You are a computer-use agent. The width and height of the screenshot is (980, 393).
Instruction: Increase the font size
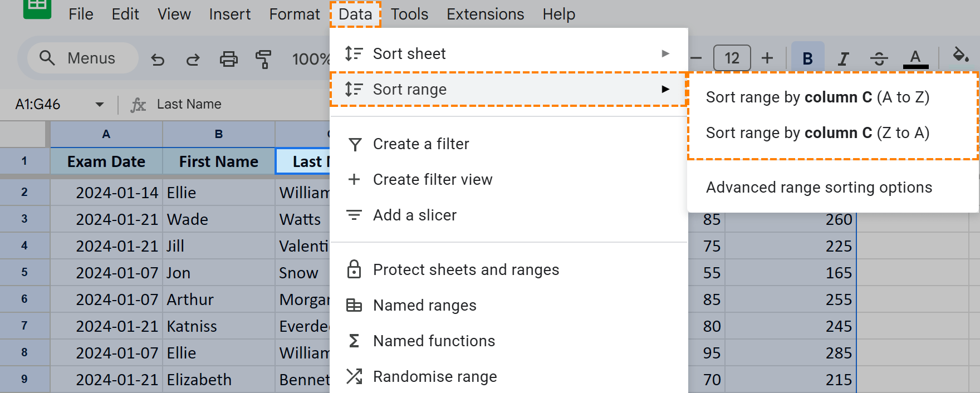pyautogui.click(x=767, y=58)
